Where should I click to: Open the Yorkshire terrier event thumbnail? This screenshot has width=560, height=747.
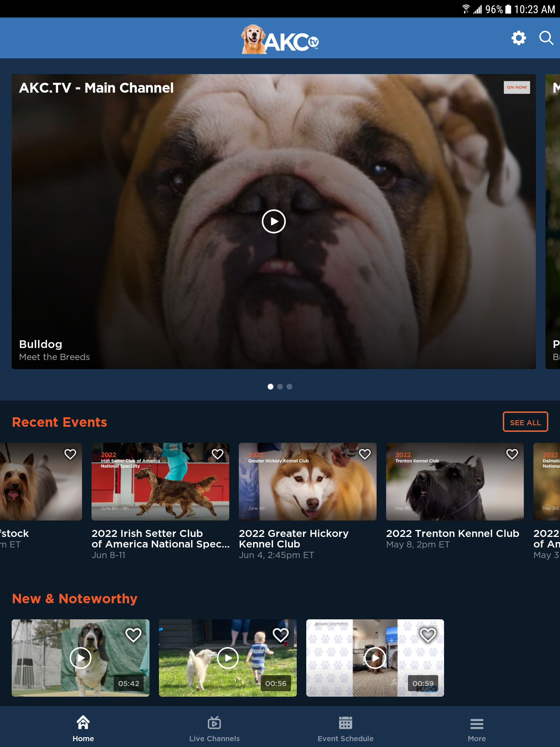(41, 481)
